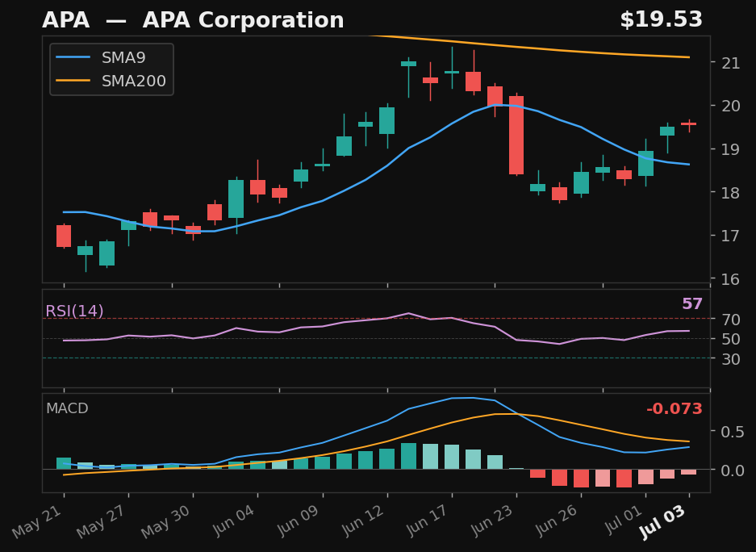Click the green Jun 12 candlestick

tap(387, 120)
